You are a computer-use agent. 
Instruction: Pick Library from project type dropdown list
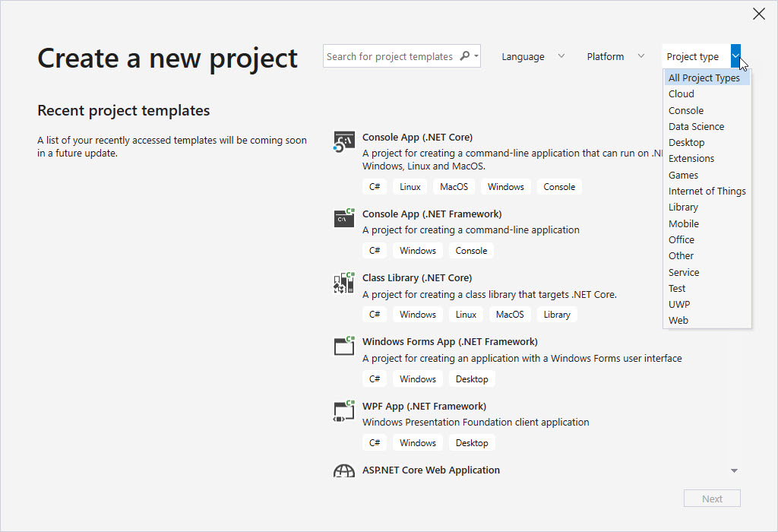point(707,207)
